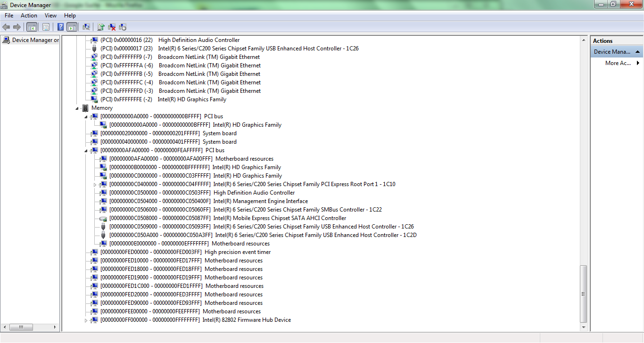The width and height of the screenshot is (644, 343).
Task: Click the Uninstall device icon with red X
Action: pyautogui.click(x=112, y=27)
